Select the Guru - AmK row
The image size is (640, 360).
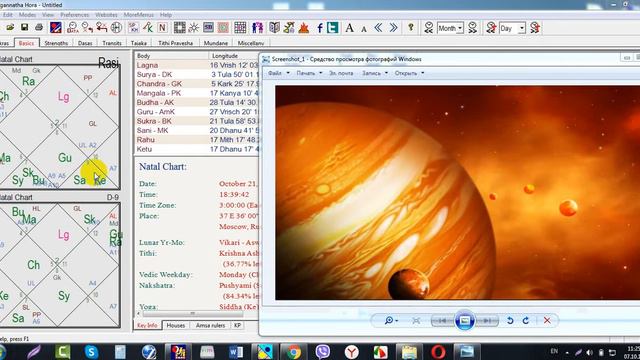(x=197, y=111)
